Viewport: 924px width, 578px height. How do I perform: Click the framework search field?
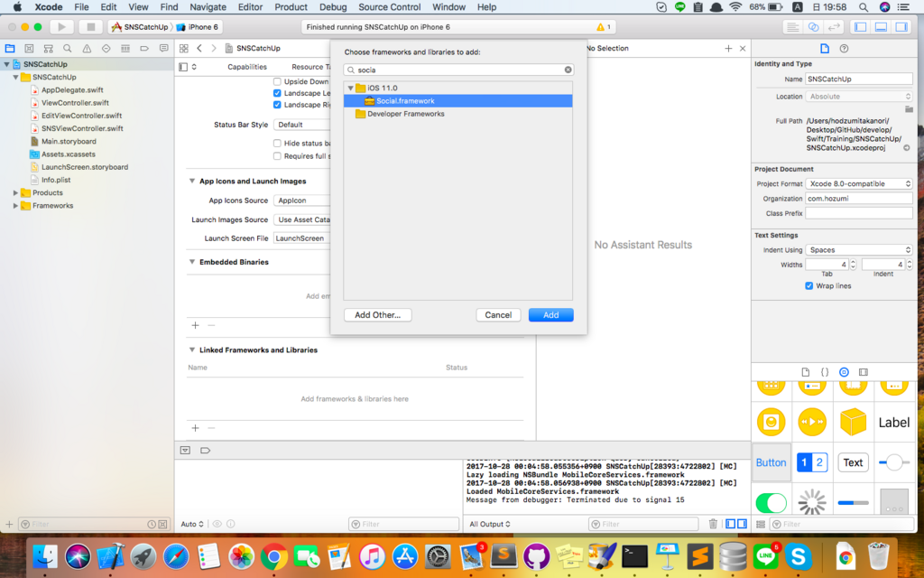coord(458,70)
